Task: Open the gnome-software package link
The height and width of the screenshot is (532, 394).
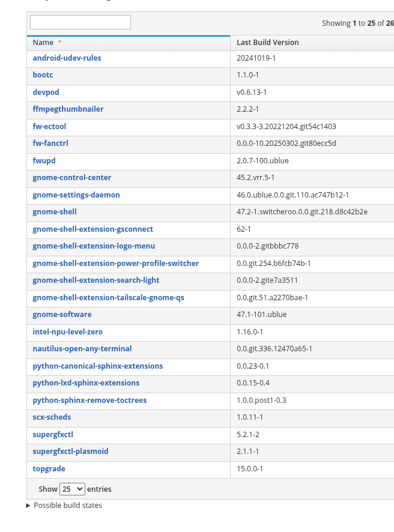Action: click(62, 315)
